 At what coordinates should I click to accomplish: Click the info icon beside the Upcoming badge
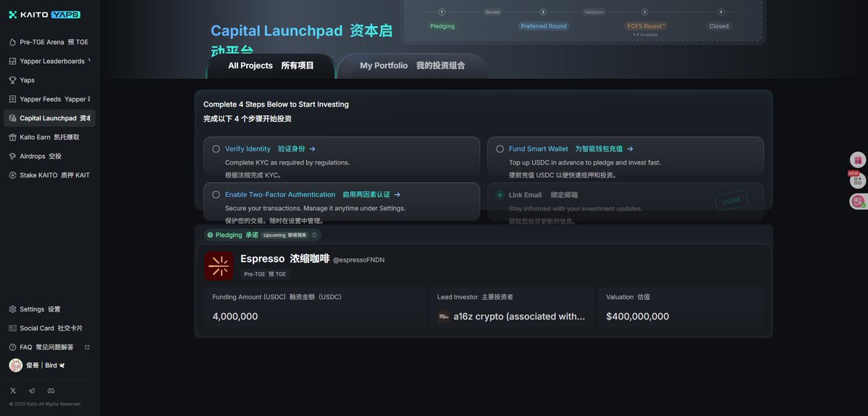pos(314,235)
